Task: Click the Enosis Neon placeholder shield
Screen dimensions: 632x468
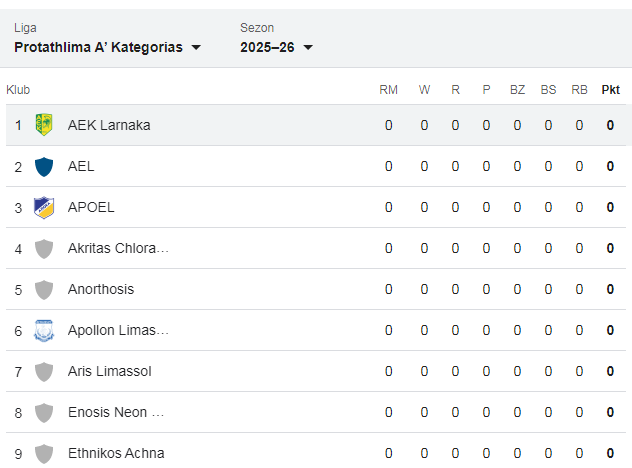Action: [x=44, y=412]
